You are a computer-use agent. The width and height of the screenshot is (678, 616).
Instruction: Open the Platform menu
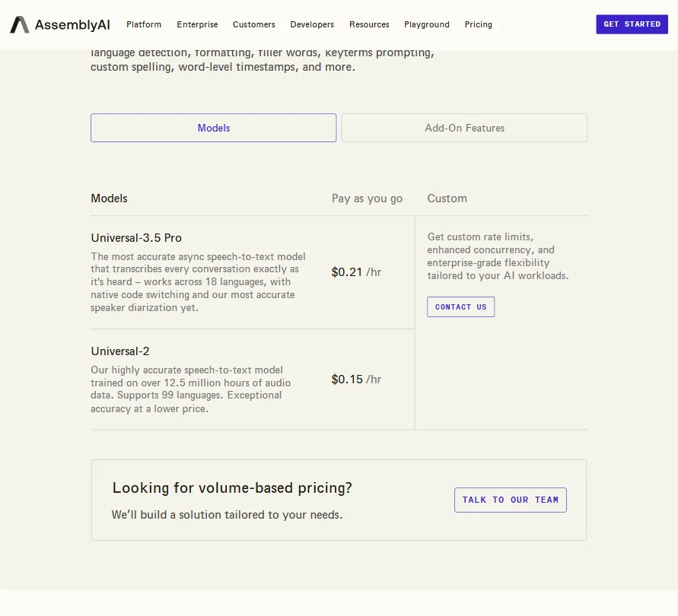(144, 24)
